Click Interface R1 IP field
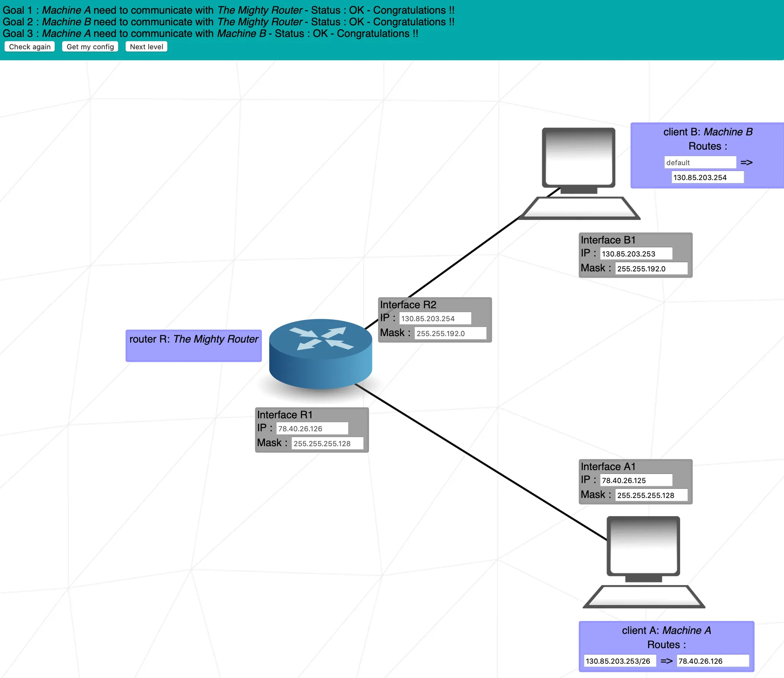784x678 pixels. (x=312, y=428)
